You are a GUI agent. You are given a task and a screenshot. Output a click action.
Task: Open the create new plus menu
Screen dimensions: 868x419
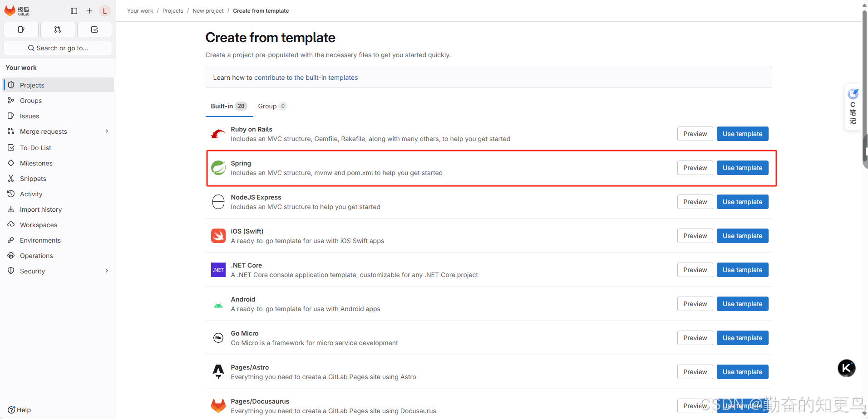point(89,11)
